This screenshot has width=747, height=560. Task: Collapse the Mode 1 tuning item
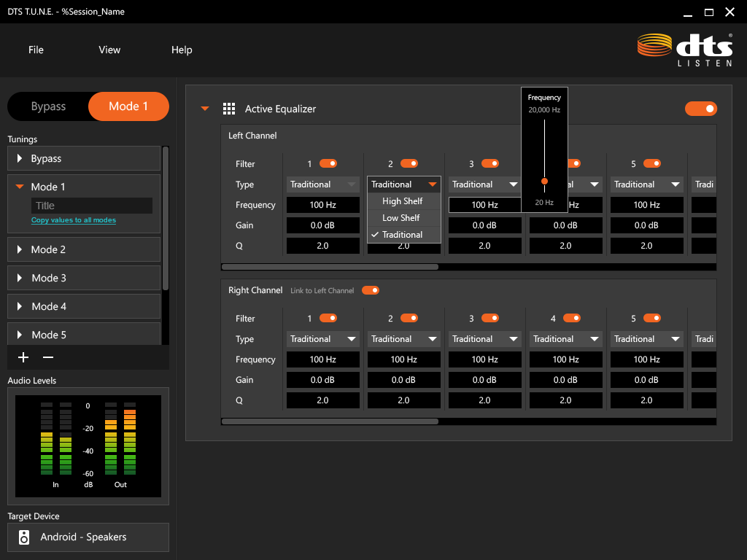pyautogui.click(x=20, y=187)
